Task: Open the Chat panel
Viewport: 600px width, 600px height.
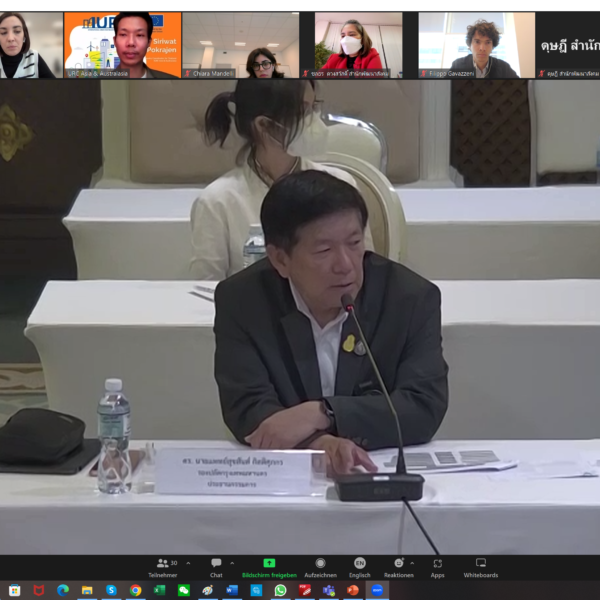Action: click(x=216, y=568)
